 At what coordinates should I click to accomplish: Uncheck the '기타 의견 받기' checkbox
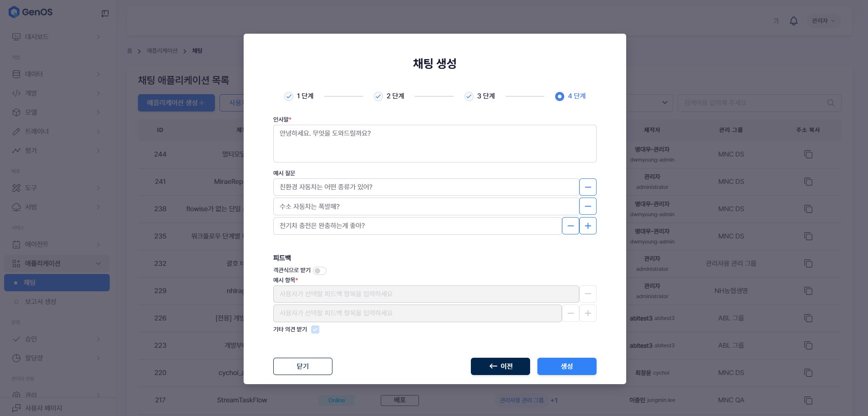(315, 330)
